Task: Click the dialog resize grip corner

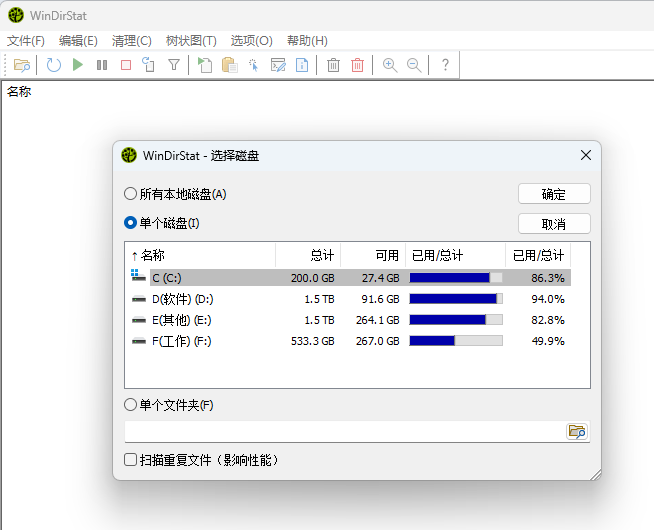Action: pos(596,475)
